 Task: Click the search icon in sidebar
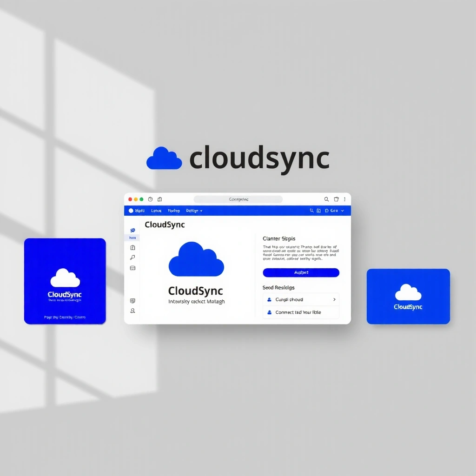coord(132,258)
